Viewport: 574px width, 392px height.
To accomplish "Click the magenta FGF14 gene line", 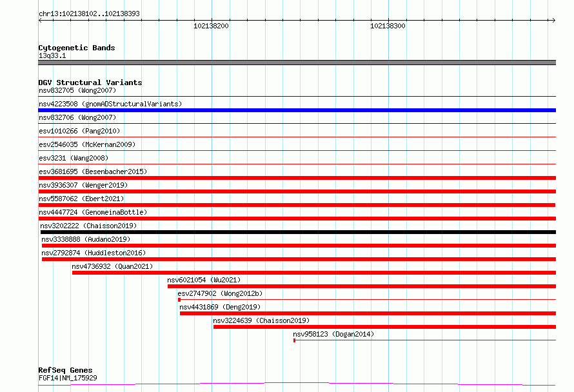I will pos(297,384).
